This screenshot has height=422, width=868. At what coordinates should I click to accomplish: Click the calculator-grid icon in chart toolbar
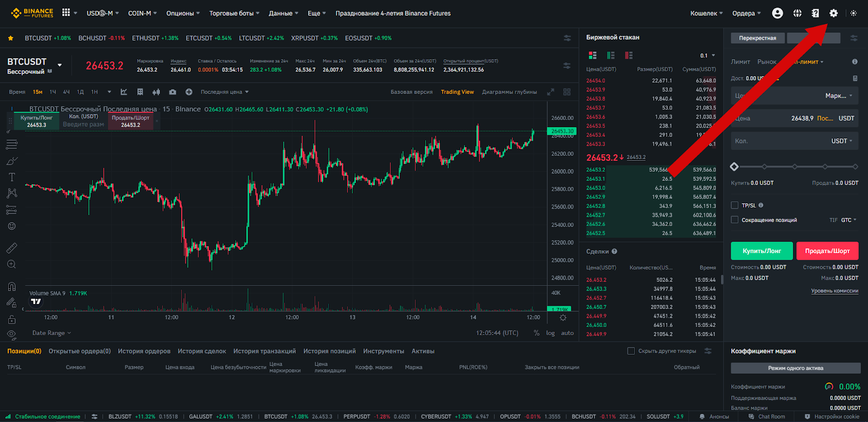(140, 92)
